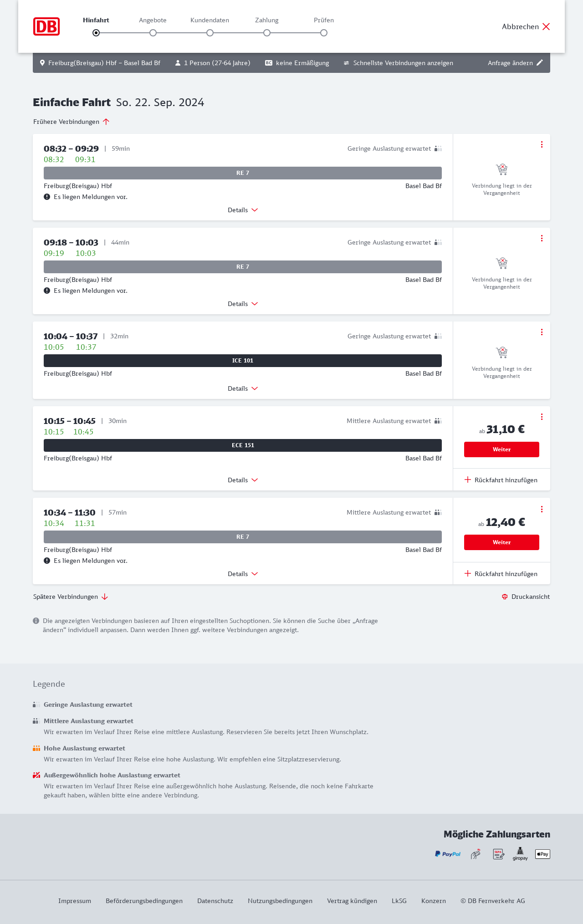This screenshot has width=583, height=924.
Task: Select the Angebote step circle
Action: [x=153, y=33]
